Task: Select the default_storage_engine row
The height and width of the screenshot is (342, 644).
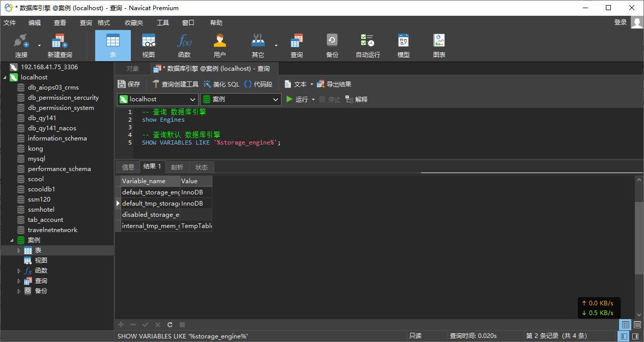Action: pyautogui.click(x=164, y=192)
